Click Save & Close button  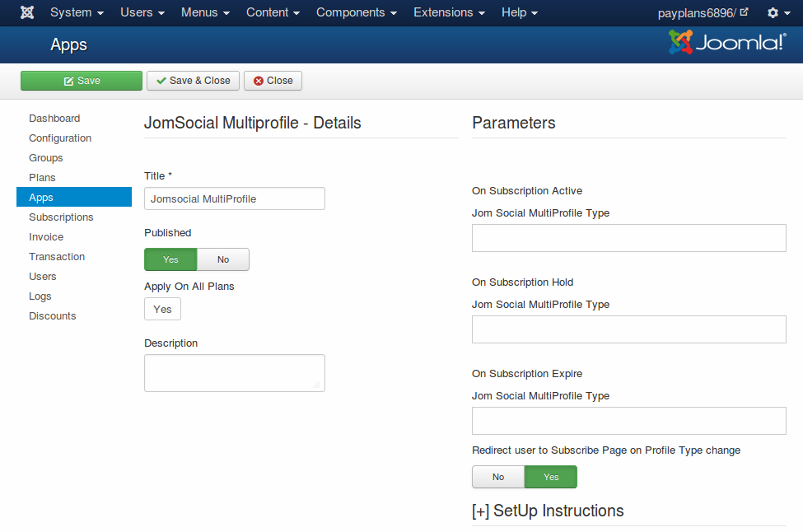click(193, 81)
